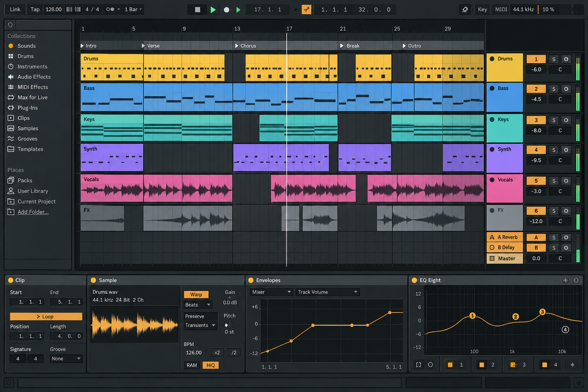Deactivate the Bass track using its number 2 button
The width and height of the screenshot is (588, 392).
536,89
